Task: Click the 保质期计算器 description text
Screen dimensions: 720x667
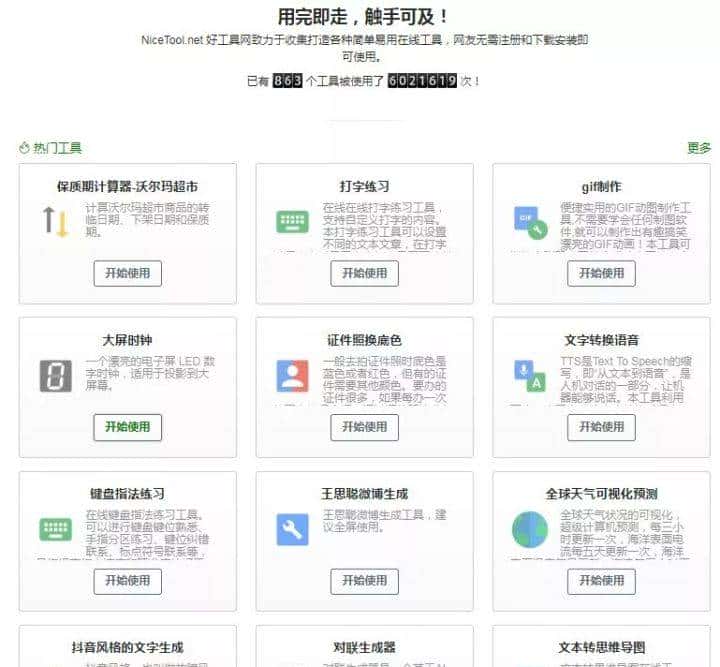Action: click(x=147, y=219)
